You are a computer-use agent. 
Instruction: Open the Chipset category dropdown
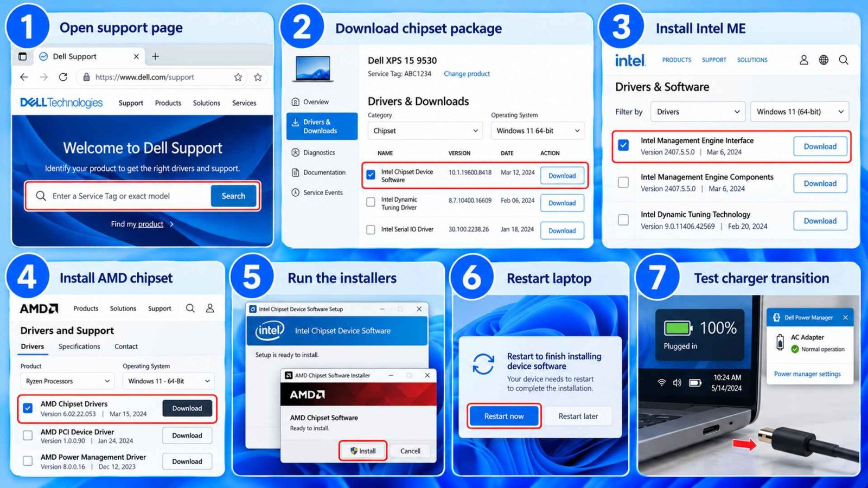(425, 131)
